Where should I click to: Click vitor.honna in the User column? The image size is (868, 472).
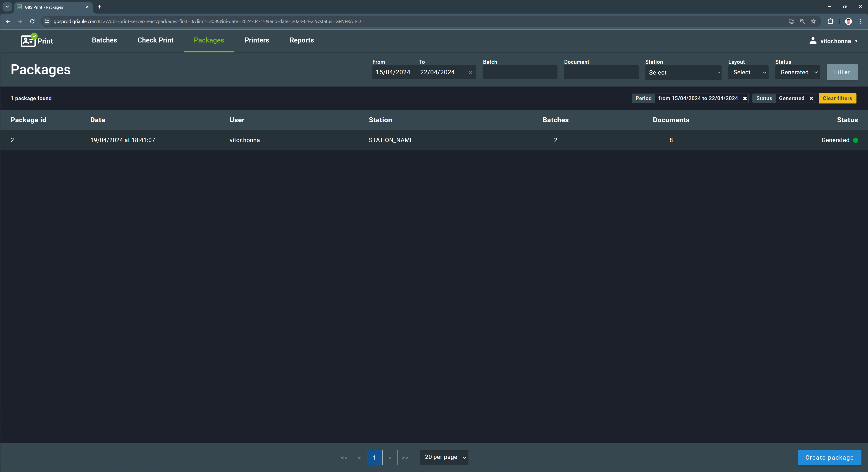pyautogui.click(x=245, y=140)
